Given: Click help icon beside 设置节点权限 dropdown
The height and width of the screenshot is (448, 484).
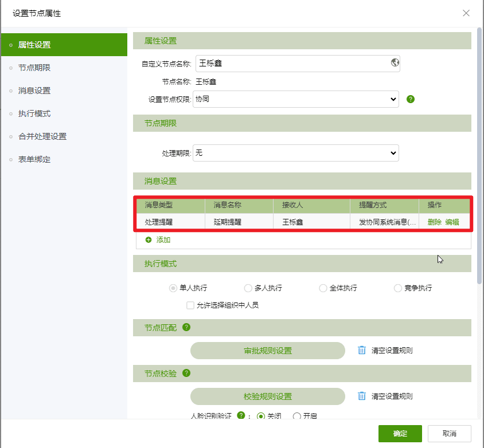Looking at the screenshot, I should [410, 99].
